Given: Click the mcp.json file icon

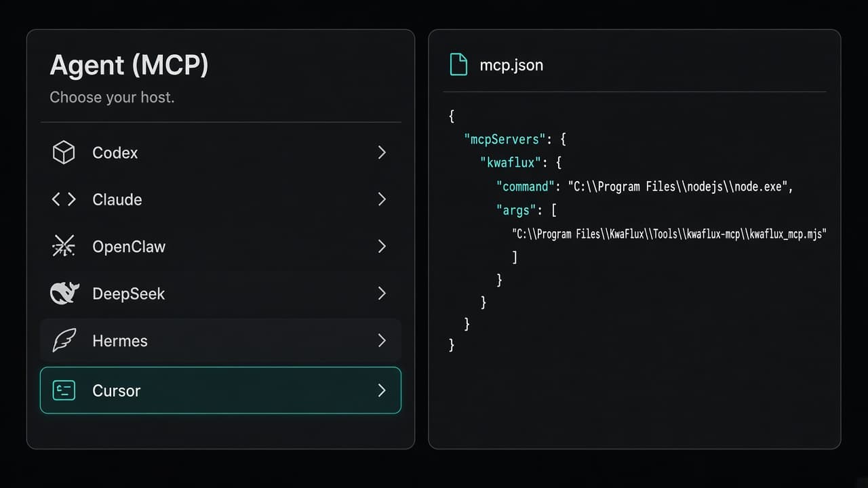Looking at the screenshot, I should (x=459, y=65).
